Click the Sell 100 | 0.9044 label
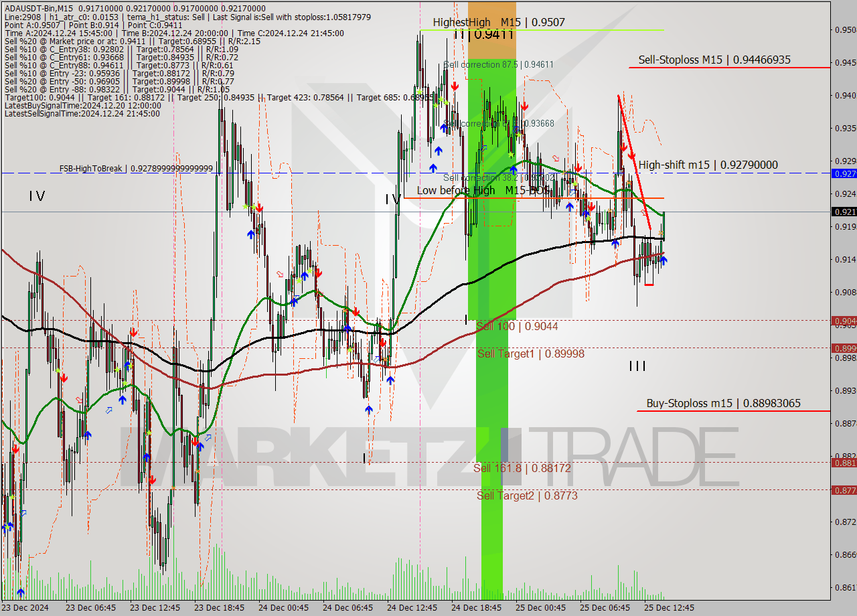 [517, 326]
